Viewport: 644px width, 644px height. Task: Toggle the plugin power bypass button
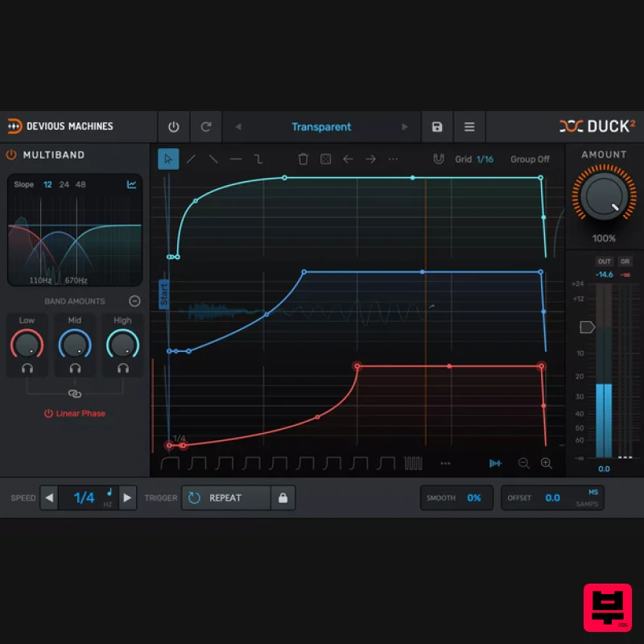(x=173, y=127)
